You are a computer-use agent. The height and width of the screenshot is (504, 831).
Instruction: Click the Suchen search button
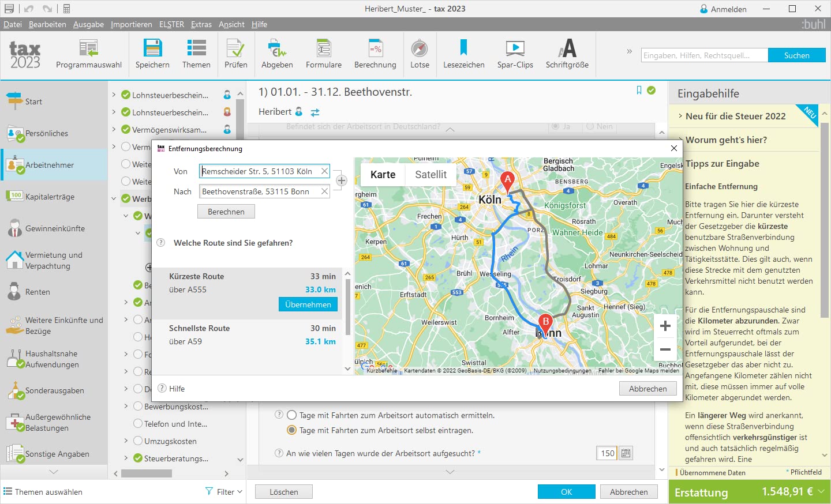(797, 55)
